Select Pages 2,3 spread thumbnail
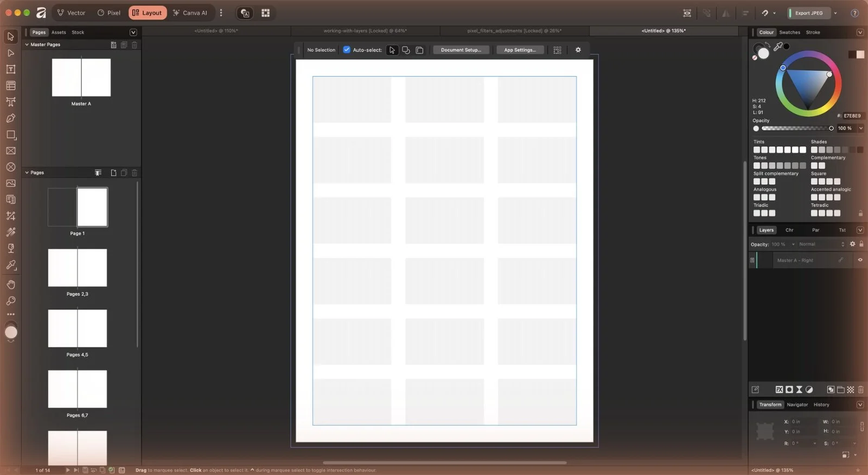The height and width of the screenshot is (475, 868). click(78, 268)
